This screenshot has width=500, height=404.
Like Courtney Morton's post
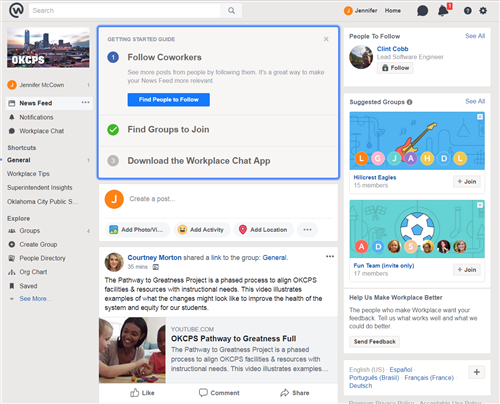pyautogui.click(x=142, y=393)
